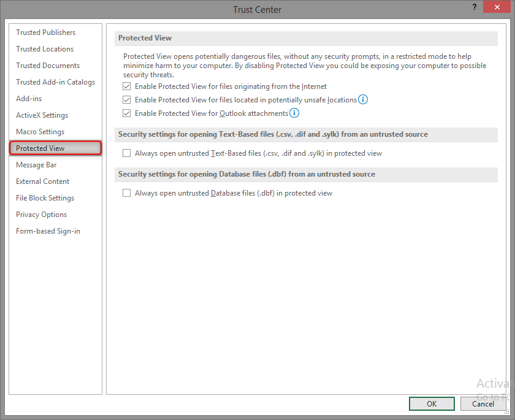Enable always open untrusted Database files
Image resolution: width=515 pixels, height=420 pixels.
(x=126, y=193)
